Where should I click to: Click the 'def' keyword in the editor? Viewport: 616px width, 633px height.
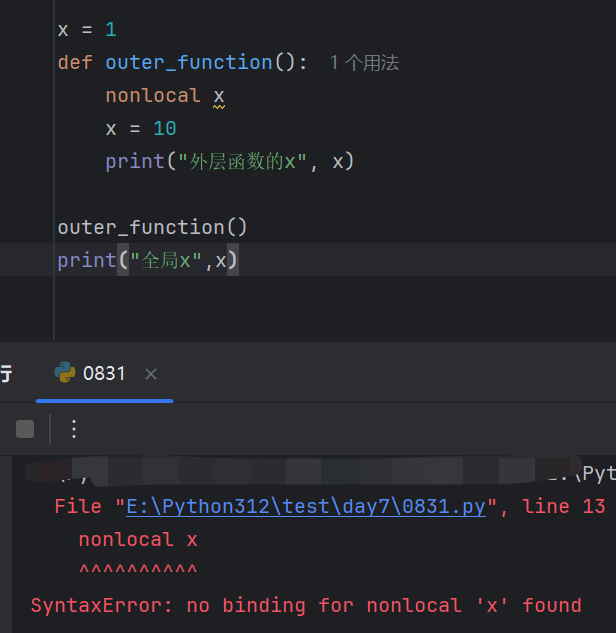pyautogui.click(x=75, y=63)
